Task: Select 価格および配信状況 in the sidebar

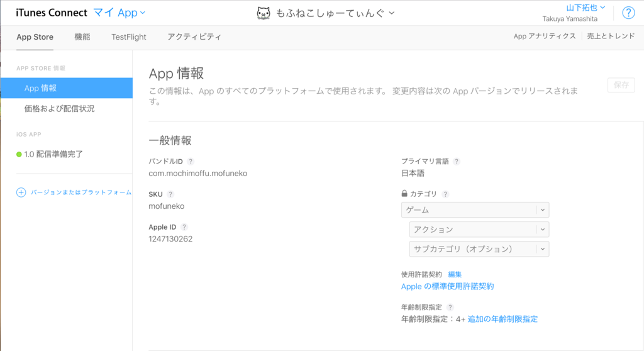Action: [x=60, y=108]
